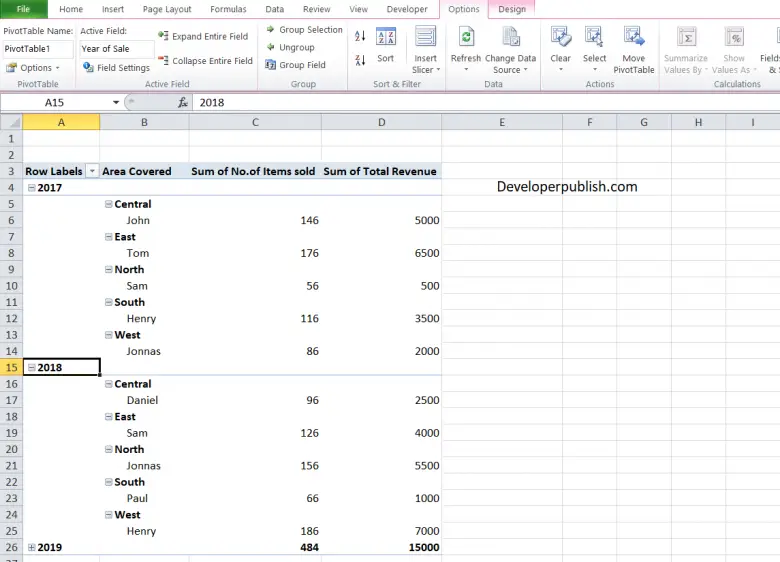This screenshot has height=562, width=780.
Task: Click the Summarize Values By icon
Action: coord(686,37)
